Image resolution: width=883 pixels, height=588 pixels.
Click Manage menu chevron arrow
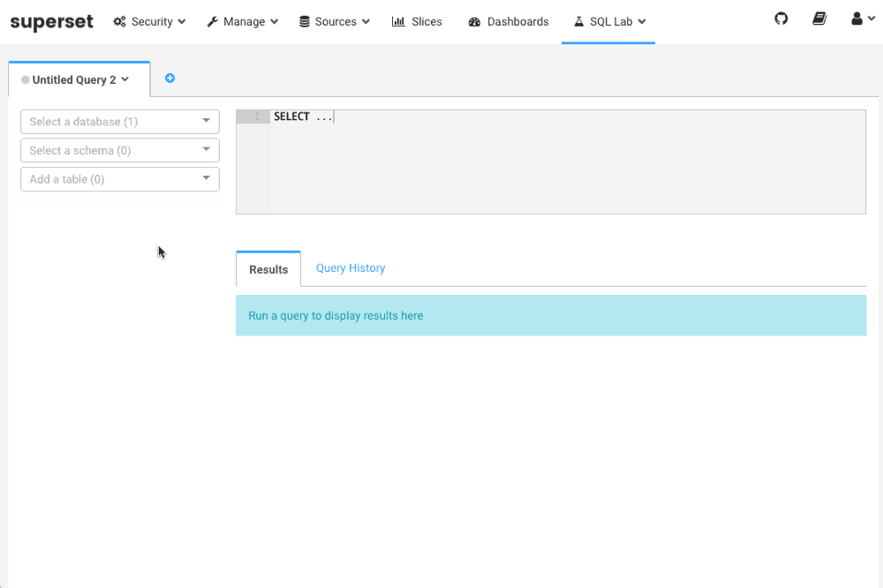pyautogui.click(x=275, y=21)
